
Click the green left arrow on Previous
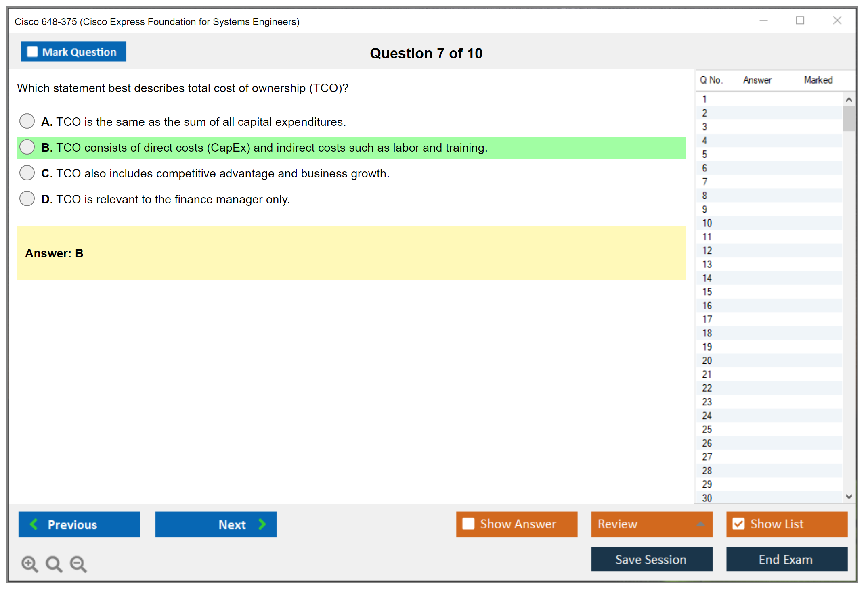[34, 524]
